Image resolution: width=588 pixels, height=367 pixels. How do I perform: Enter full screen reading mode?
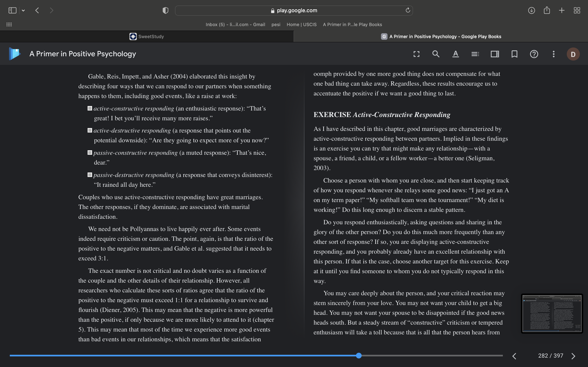416,54
